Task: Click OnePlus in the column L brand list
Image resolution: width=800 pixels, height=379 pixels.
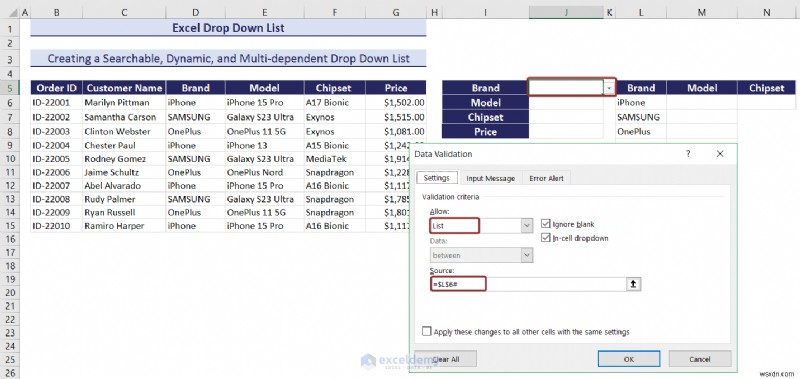Action: [641, 131]
